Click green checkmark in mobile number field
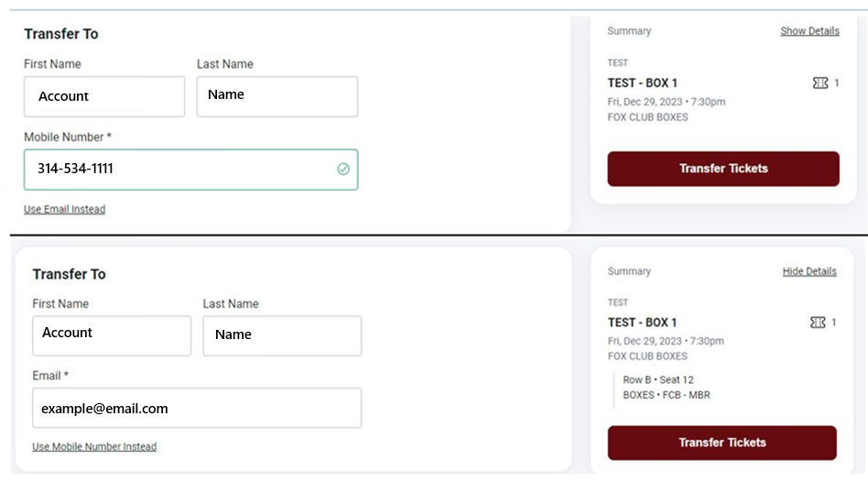Screen dimensions: 868x493 pos(343,169)
